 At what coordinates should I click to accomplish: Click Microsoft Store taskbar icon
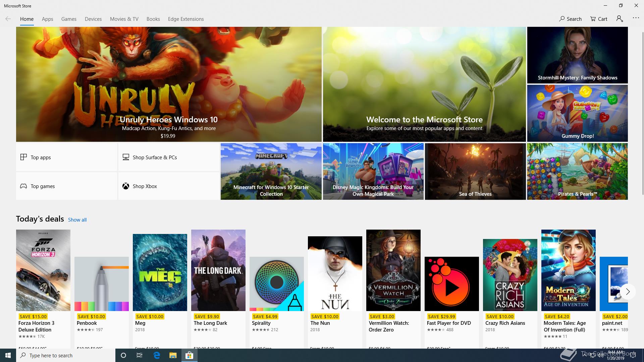190,355
